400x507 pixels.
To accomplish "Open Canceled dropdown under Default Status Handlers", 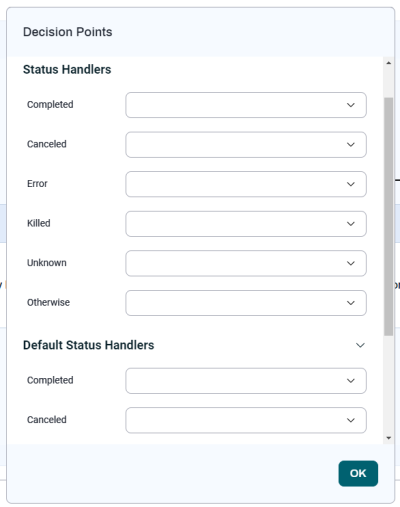I will (x=246, y=420).
